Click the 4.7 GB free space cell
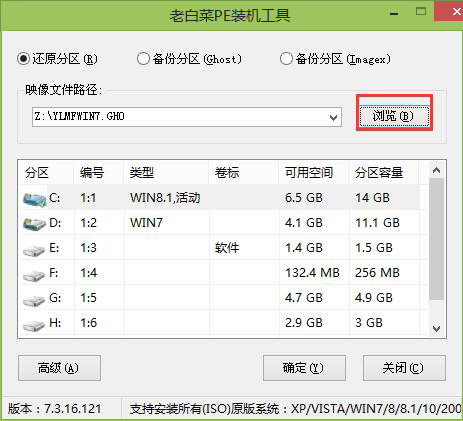Image resolution: width=463 pixels, height=421 pixels. pyautogui.click(x=304, y=297)
